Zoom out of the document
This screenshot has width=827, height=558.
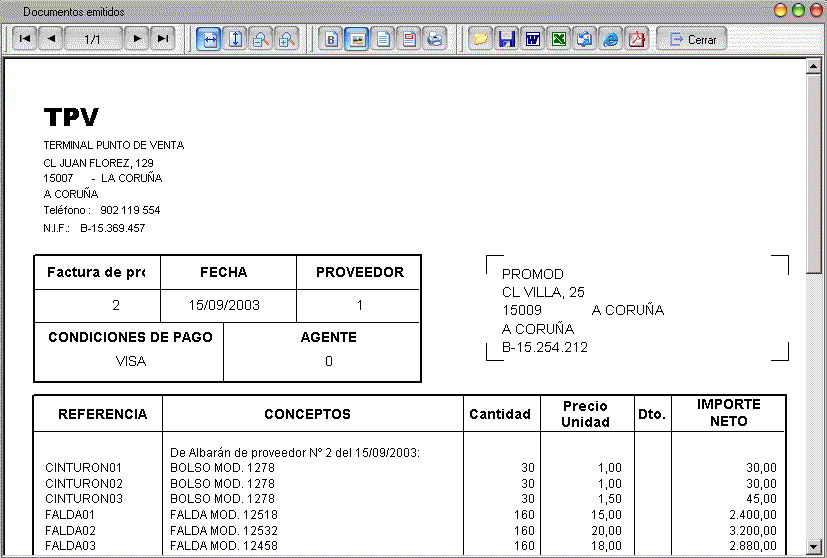click(x=260, y=39)
